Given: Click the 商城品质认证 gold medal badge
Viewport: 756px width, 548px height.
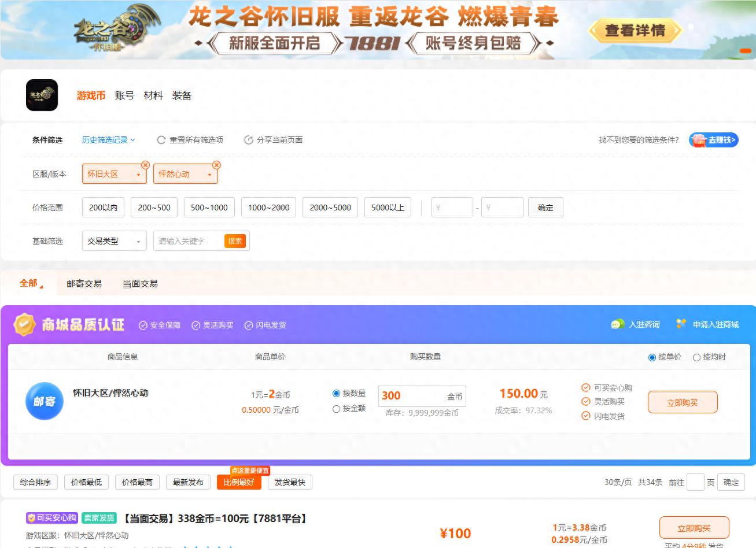Looking at the screenshot, I should (x=24, y=324).
